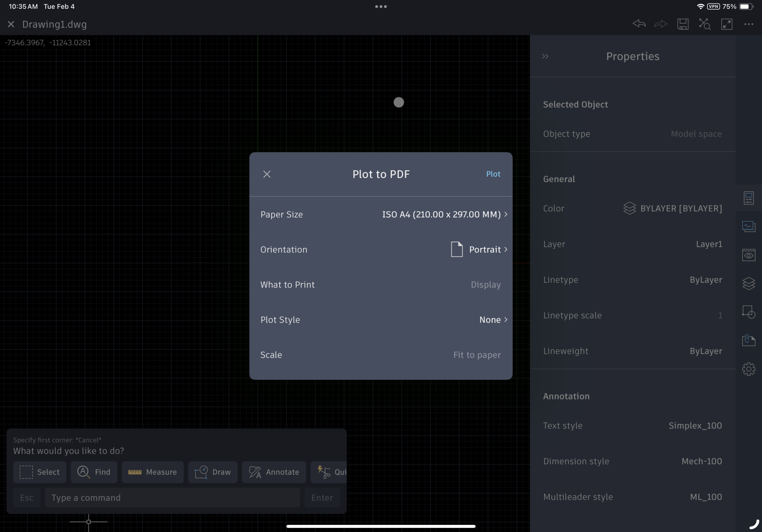The height and width of the screenshot is (532, 762).
Task: Close the Plot to PDF dialog
Action: click(x=267, y=174)
